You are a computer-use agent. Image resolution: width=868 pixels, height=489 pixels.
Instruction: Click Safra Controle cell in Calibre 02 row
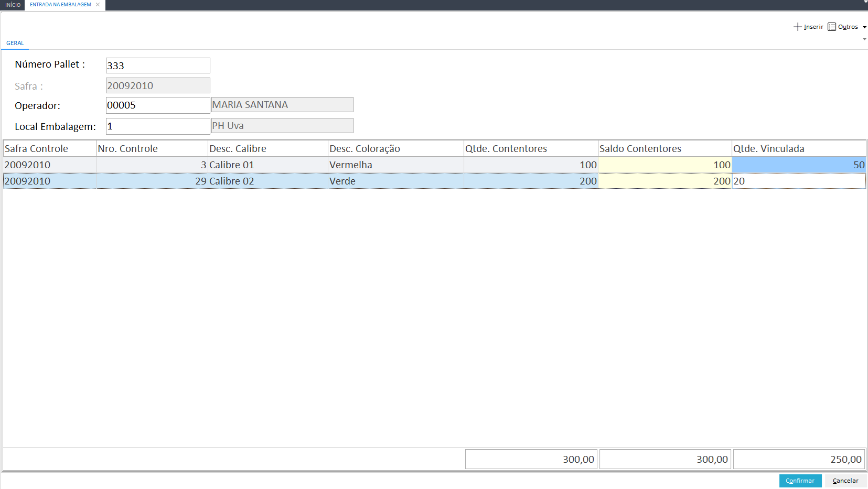(x=50, y=181)
